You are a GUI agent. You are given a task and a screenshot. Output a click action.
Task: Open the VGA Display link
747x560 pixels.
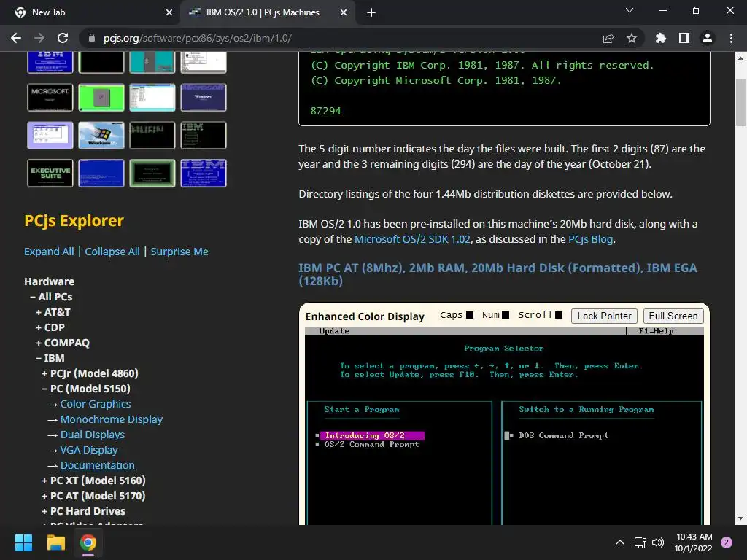tap(88, 449)
